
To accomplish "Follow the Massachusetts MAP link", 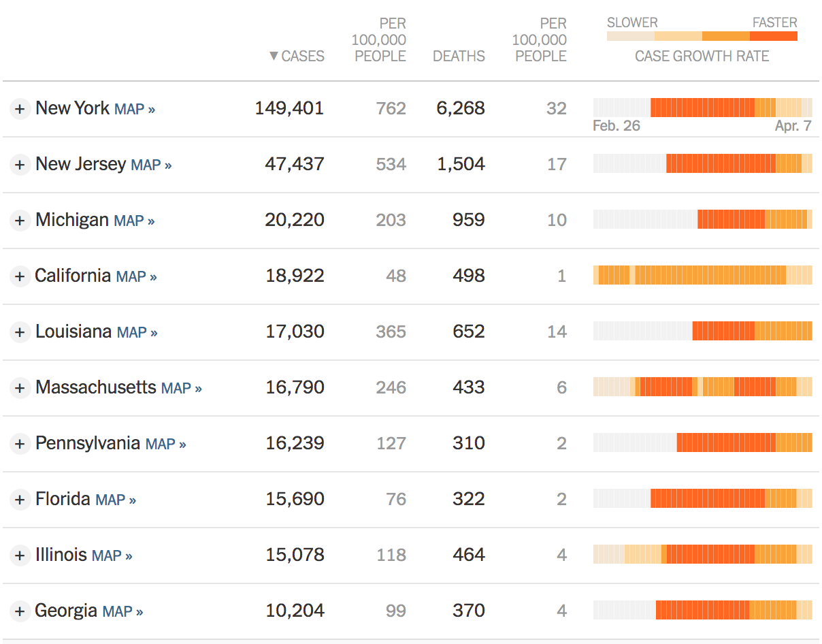I will [x=181, y=388].
